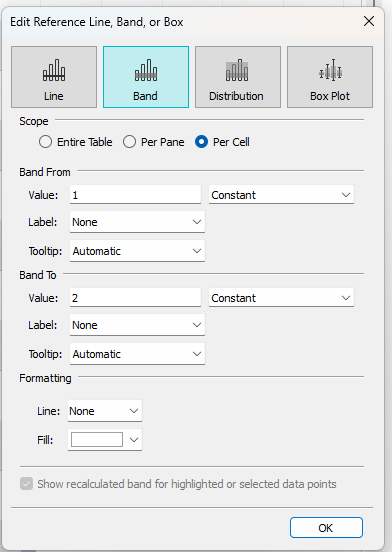Open the Band To Tooltip dropdown
This screenshot has width=392, height=552.
click(x=137, y=354)
